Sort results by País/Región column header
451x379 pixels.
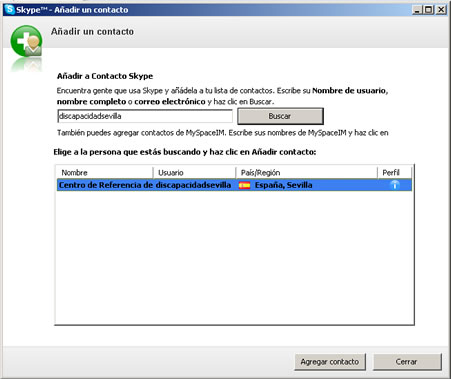[307, 173]
